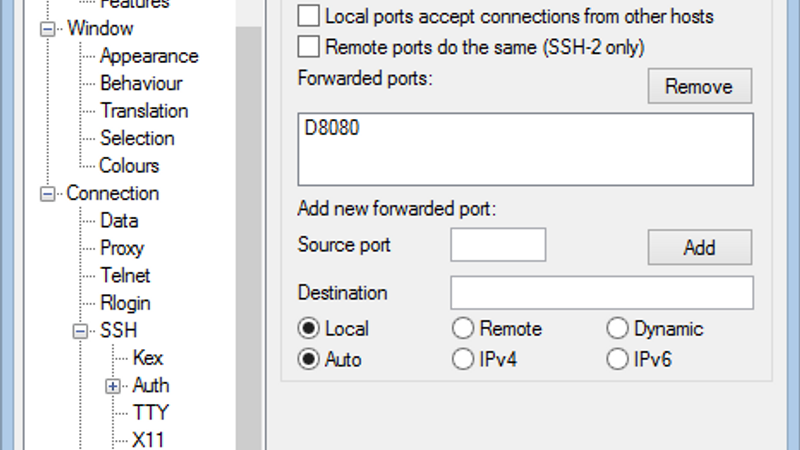
Task: Select the IPv6 radio button
Action: pos(618,359)
